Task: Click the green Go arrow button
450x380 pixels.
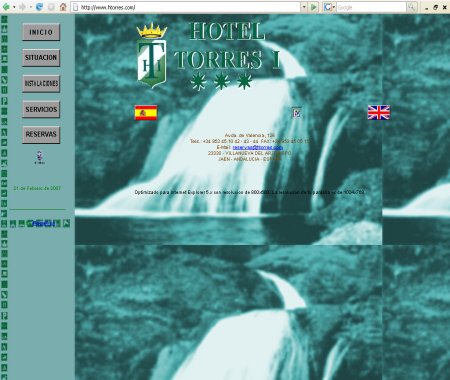Action: (314, 7)
